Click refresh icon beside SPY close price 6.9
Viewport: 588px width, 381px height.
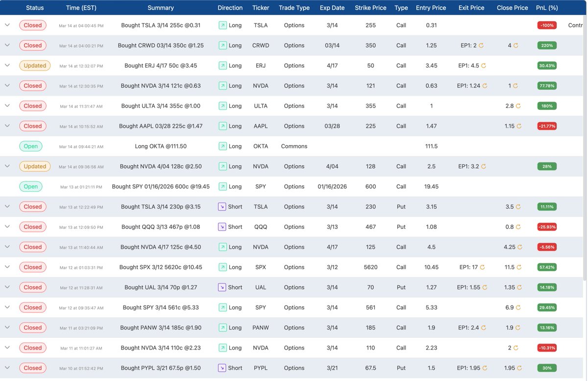518,307
